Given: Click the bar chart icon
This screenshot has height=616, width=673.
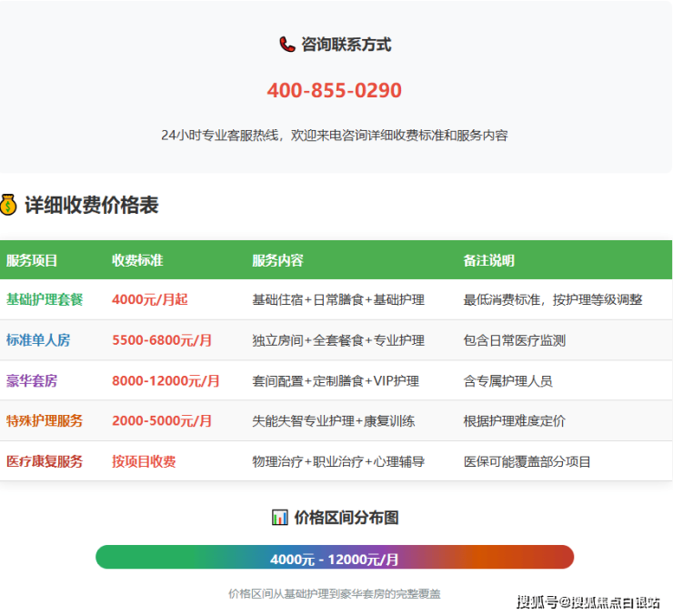Looking at the screenshot, I should coord(279,517).
